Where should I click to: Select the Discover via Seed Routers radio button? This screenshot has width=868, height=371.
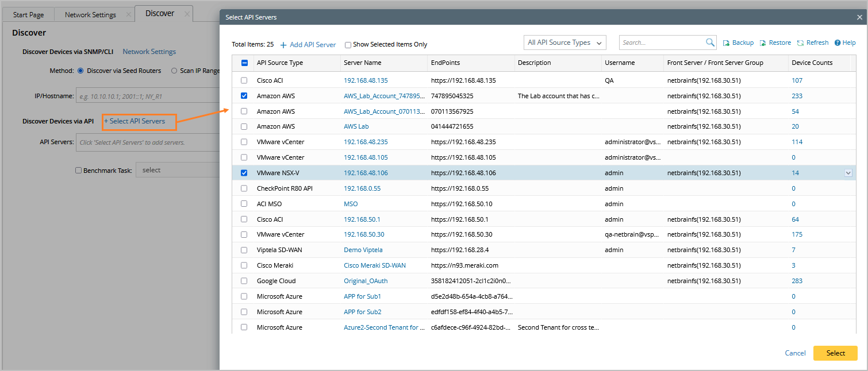80,71
